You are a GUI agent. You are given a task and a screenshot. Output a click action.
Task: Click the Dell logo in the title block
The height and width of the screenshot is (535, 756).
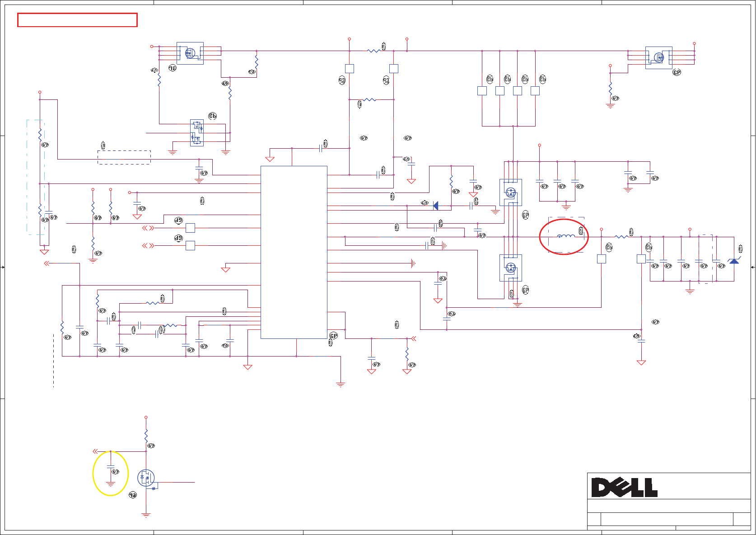[625, 488]
